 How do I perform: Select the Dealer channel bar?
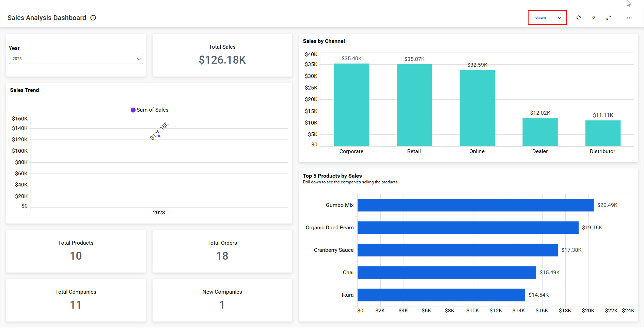pos(540,132)
